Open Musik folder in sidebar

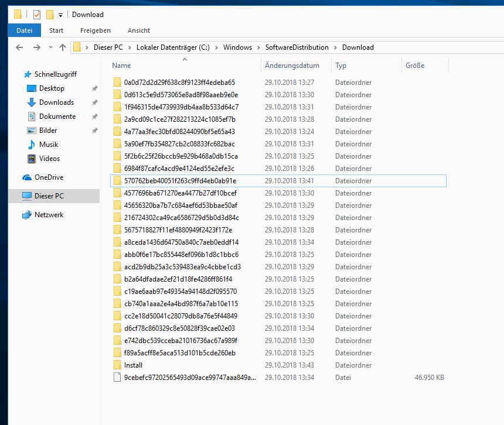coord(49,145)
